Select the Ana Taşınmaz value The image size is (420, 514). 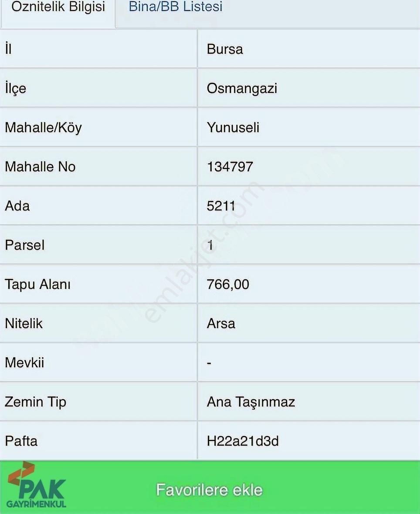pos(251,402)
